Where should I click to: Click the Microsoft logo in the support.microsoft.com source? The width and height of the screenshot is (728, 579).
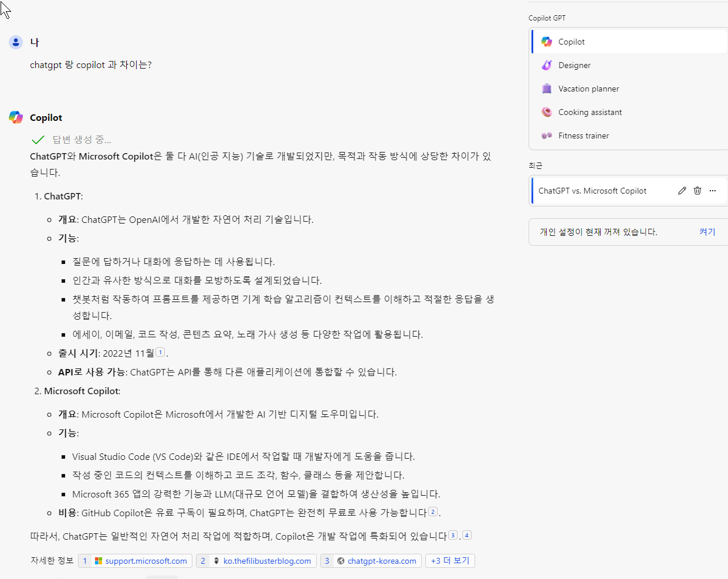(99, 561)
